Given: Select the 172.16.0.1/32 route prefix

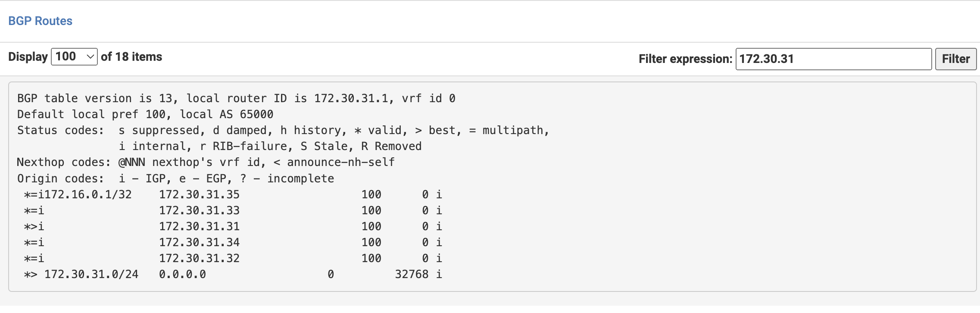Looking at the screenshot, I should [x=88, y=194].
